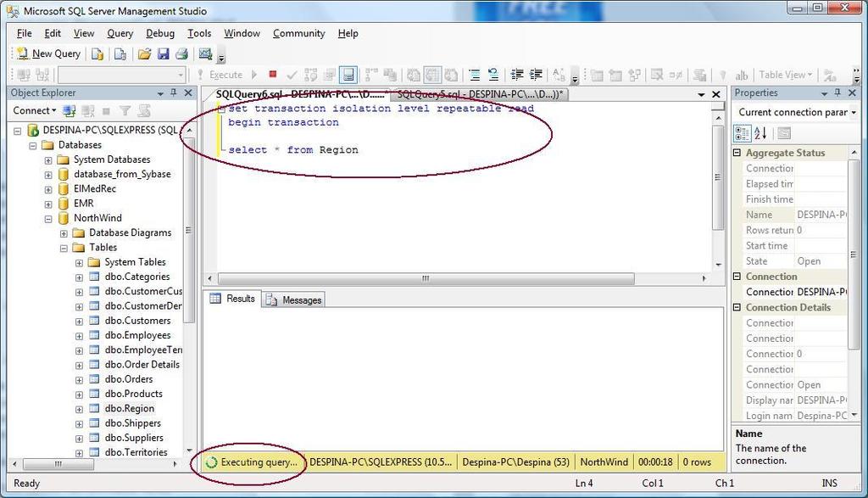
Task: Click the Object Explorer horizontal scrollbar
Action: 58,464
